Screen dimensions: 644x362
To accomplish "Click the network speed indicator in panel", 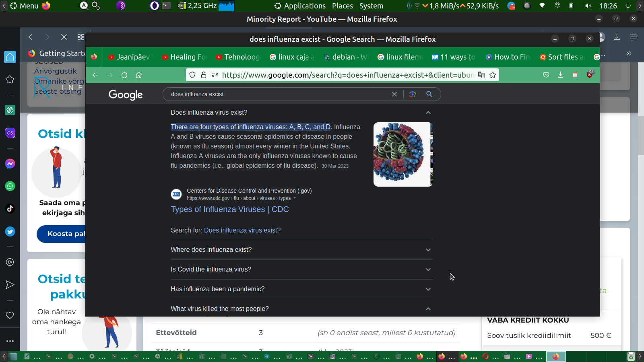I will click(461, 6).
